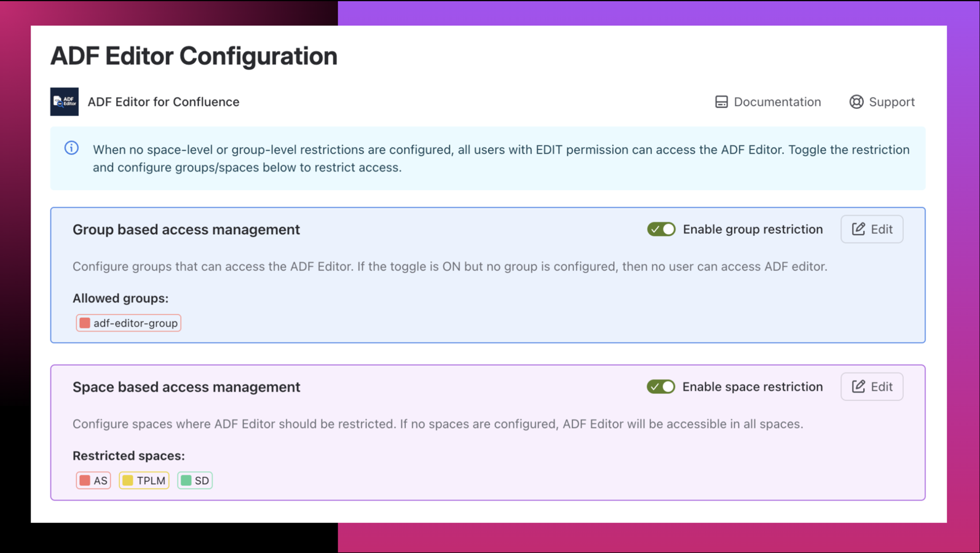Click the green swatch on the SD tag
Viewport: 980px width, 553px height.
pyautogui.click(x=186, y=480)
